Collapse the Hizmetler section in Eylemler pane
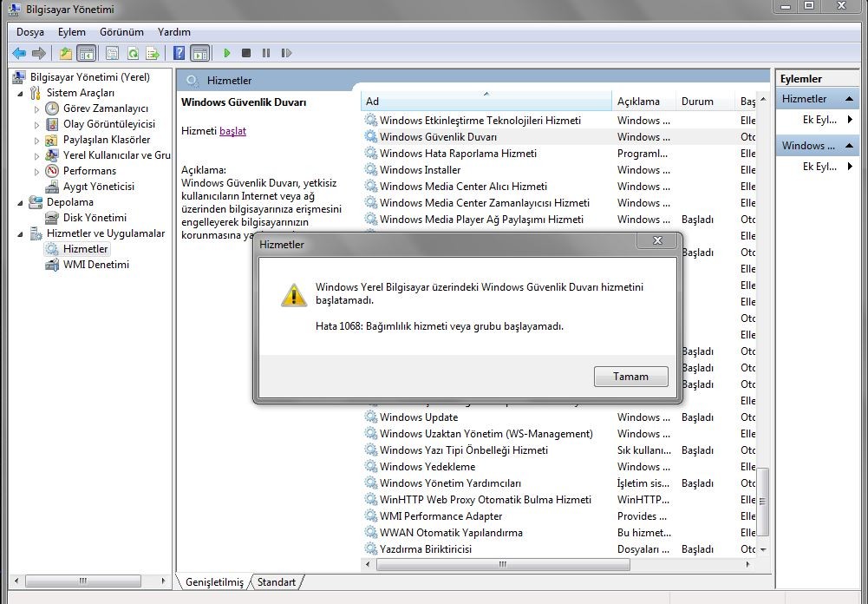 [x=849, y=99]
